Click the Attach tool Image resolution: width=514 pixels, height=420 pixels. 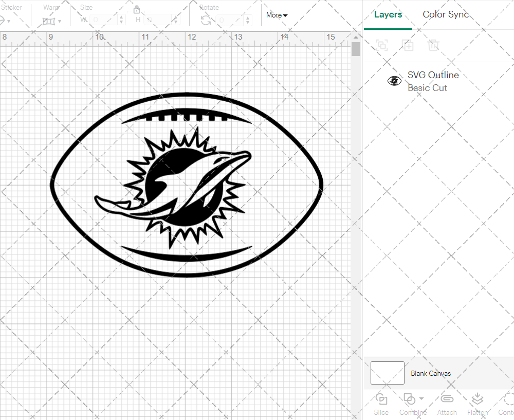click(x=447, y=404)
